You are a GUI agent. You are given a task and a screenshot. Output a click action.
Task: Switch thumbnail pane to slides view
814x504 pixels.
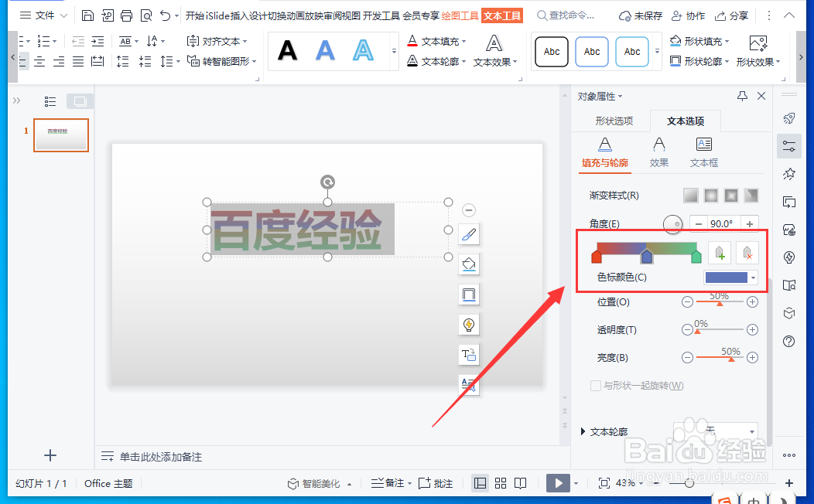pos(80,101)
